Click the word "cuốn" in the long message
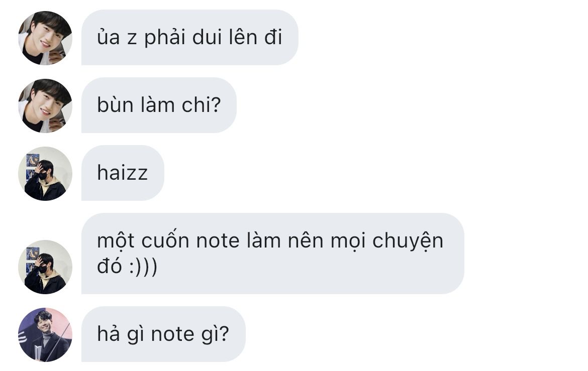The width and height of the screenshot is (588, 371). click(165, 240)
